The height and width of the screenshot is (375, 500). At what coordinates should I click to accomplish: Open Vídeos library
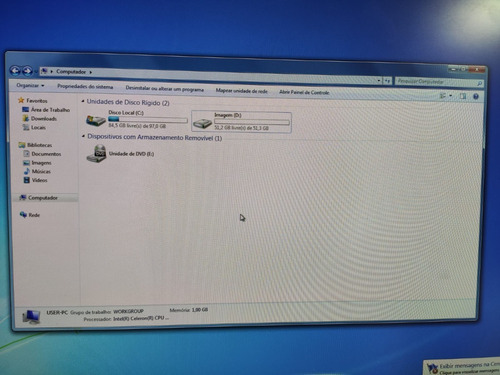tap(39, 180)
